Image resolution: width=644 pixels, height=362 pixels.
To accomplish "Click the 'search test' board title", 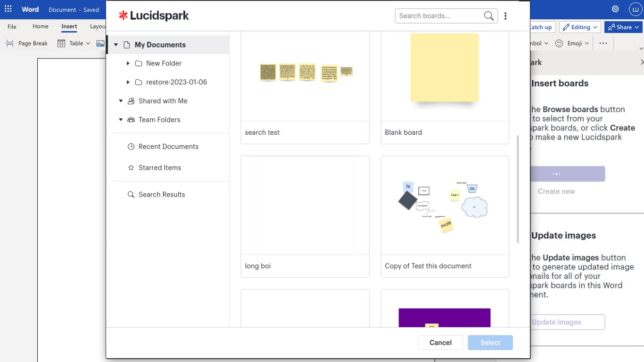I will 262,132.
